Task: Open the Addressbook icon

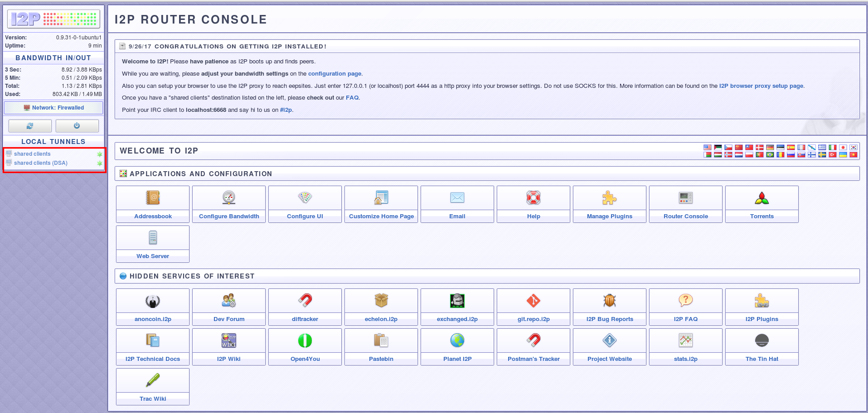Action: pos(153,198)
